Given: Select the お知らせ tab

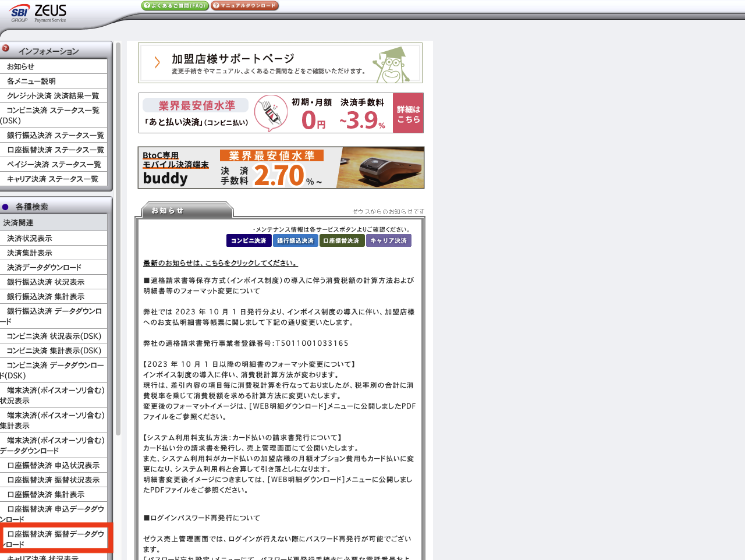Looking at the screenshot, I should point(186,210).
